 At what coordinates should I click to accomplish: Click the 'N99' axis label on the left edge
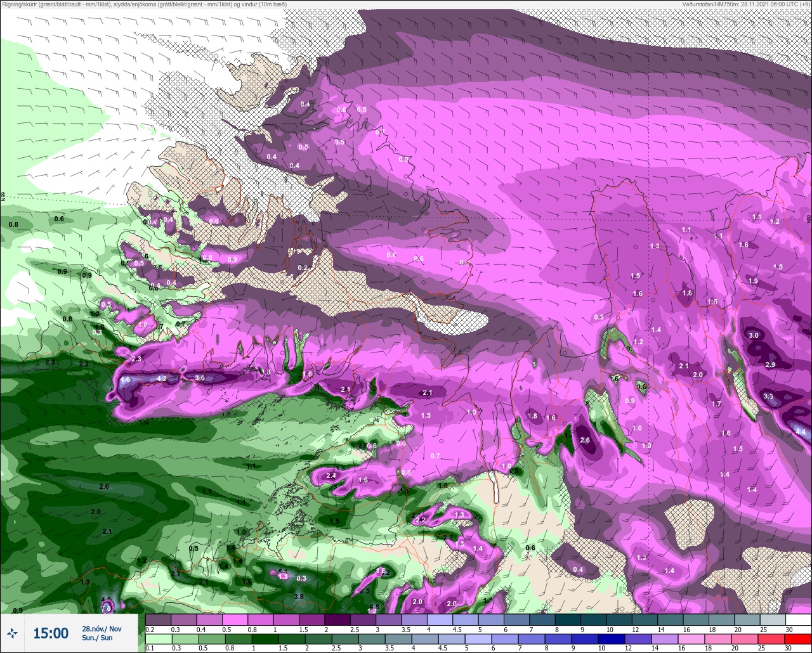pos(3,197)
